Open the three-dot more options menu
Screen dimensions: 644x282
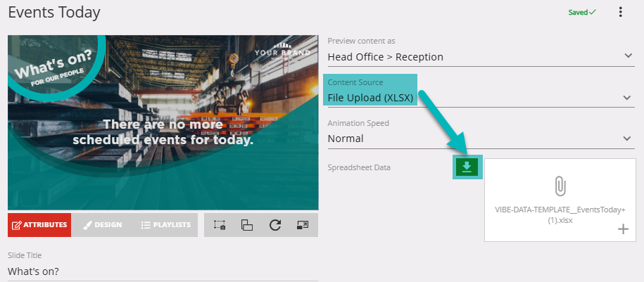click(x=620, y=12)
